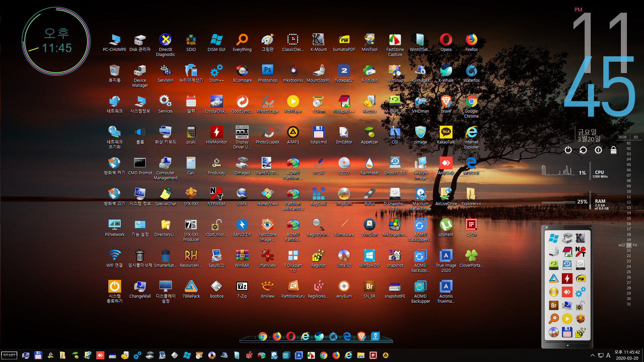Viewport: 644px width, 362px height.
Task: Click the START button on taskbar
Action: point(9,355)
